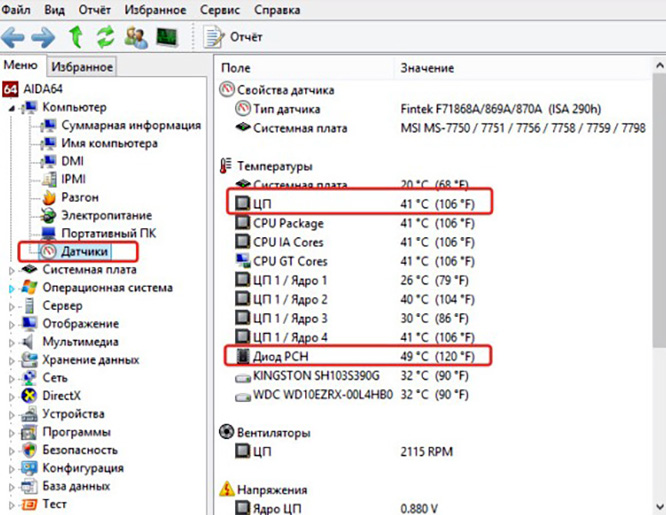Click the Программы icon in tree
The image size is (666, 515).
(x=29, y=432)
